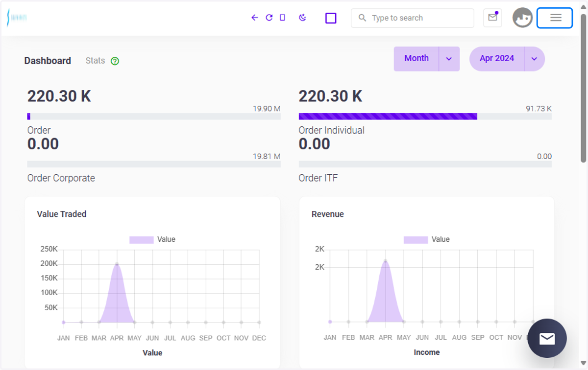Click APR data point in Value Traded chart
The height and width of the screenshot is (370, 588).
coord(117,264)
